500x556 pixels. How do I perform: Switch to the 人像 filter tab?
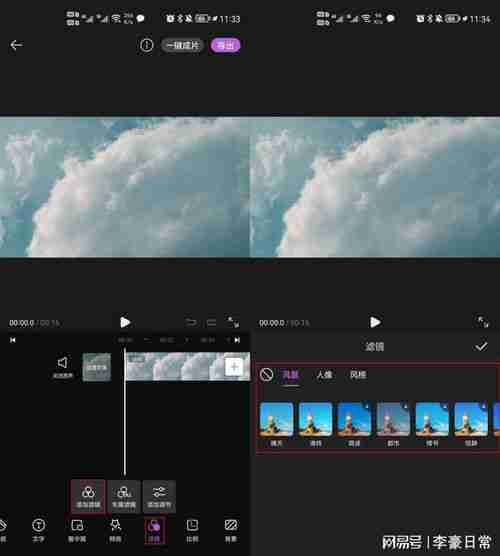point(324,375)
